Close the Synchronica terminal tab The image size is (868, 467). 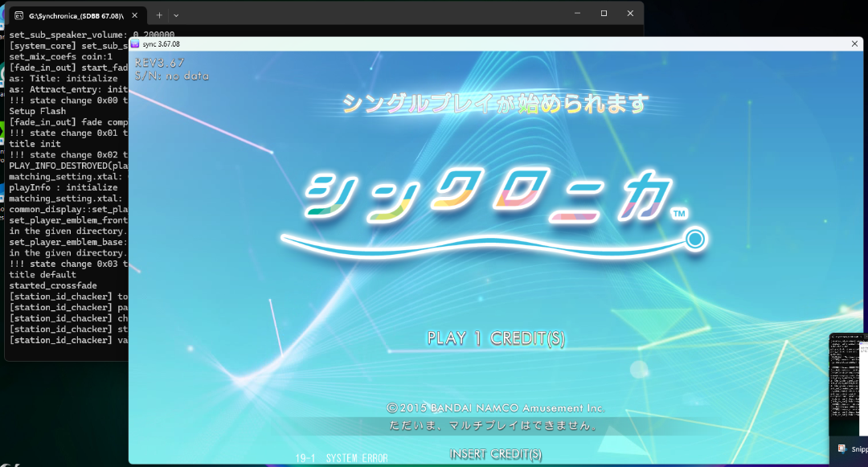pyautogui.click(x=133, y=14)
